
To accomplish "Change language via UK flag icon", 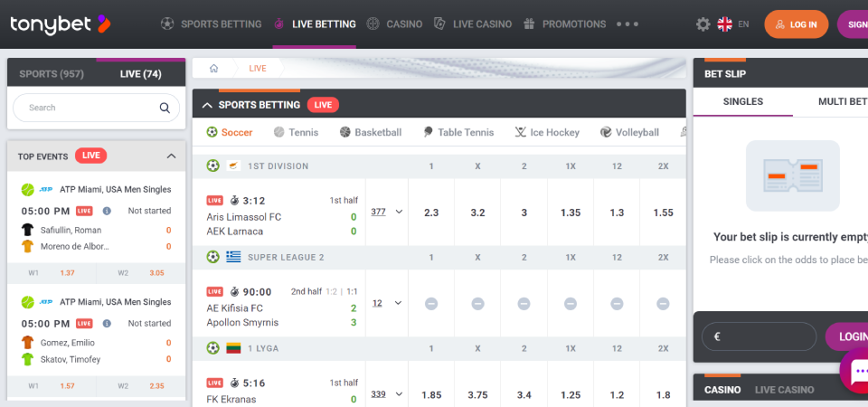I will (x=724, y=24).
